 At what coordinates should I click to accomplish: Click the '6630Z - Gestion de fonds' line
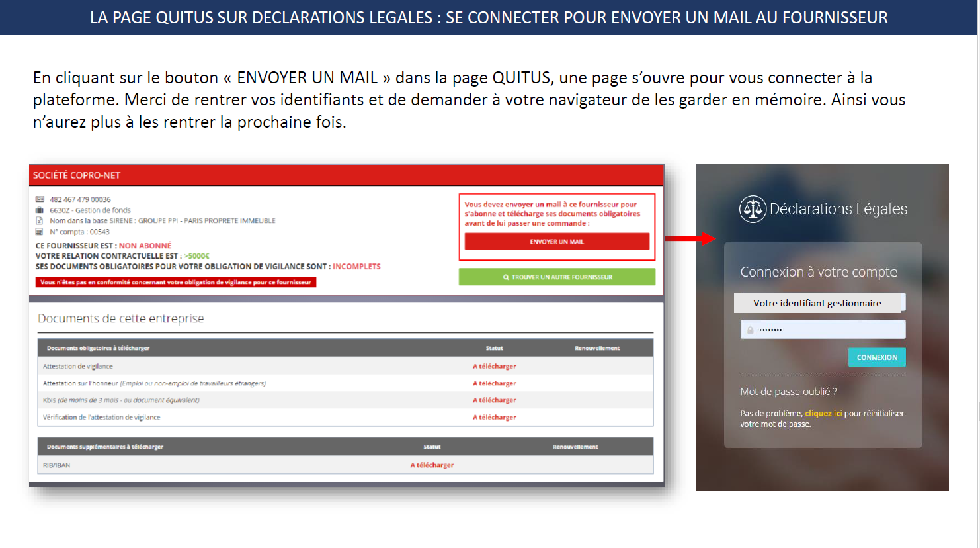pyautogui.click(x=90, y=210)
